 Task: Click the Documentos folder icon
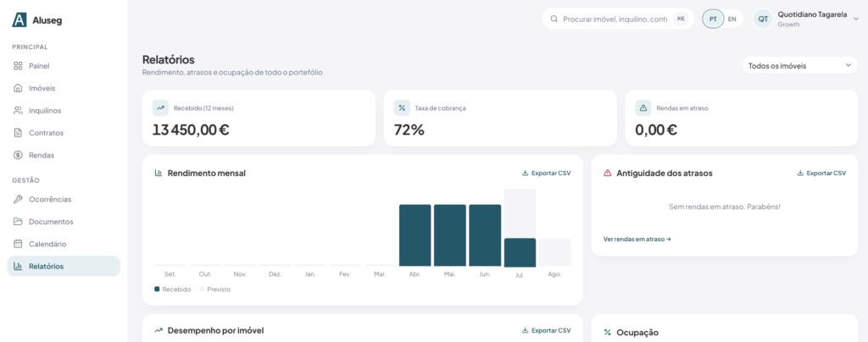(18, 222)
